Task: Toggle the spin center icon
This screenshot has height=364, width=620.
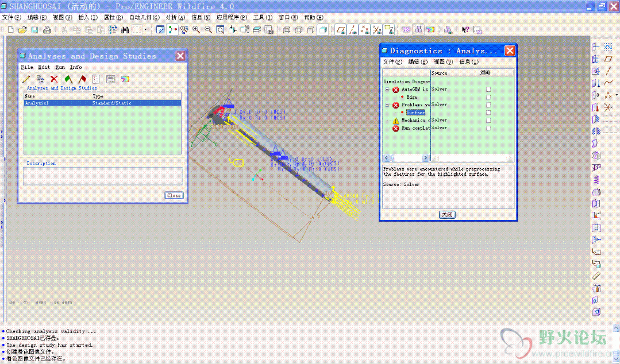Action: coord(172,30)
